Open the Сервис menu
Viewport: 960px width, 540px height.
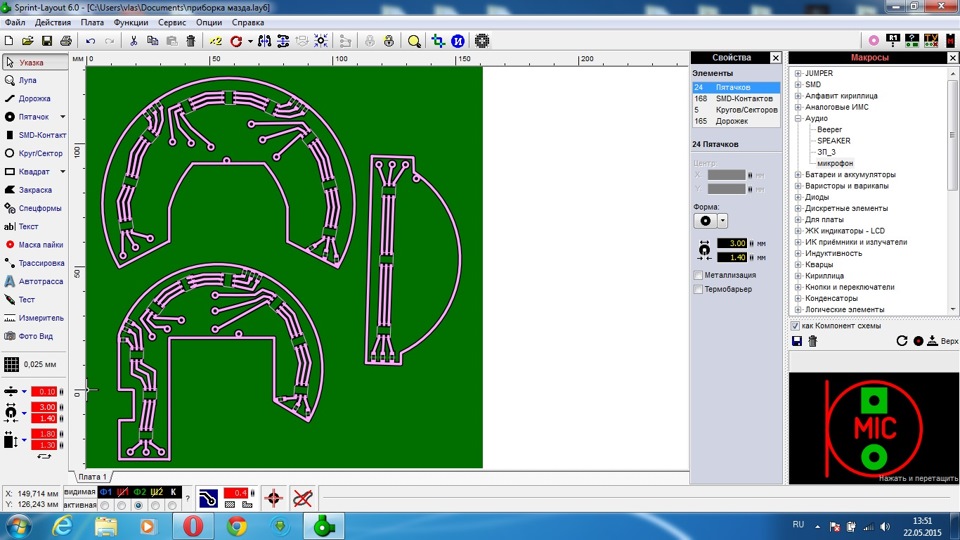tap(171, 22)
